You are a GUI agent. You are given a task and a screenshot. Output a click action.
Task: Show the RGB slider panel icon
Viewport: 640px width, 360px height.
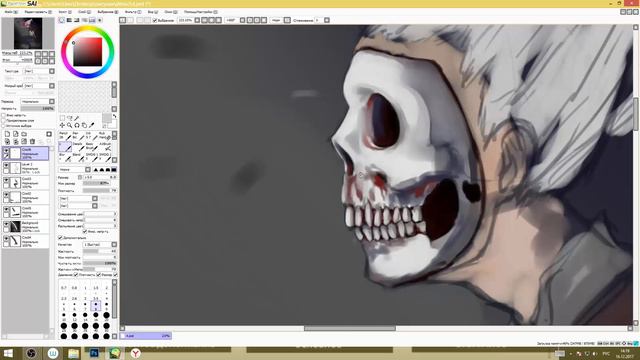pos(69,20)
